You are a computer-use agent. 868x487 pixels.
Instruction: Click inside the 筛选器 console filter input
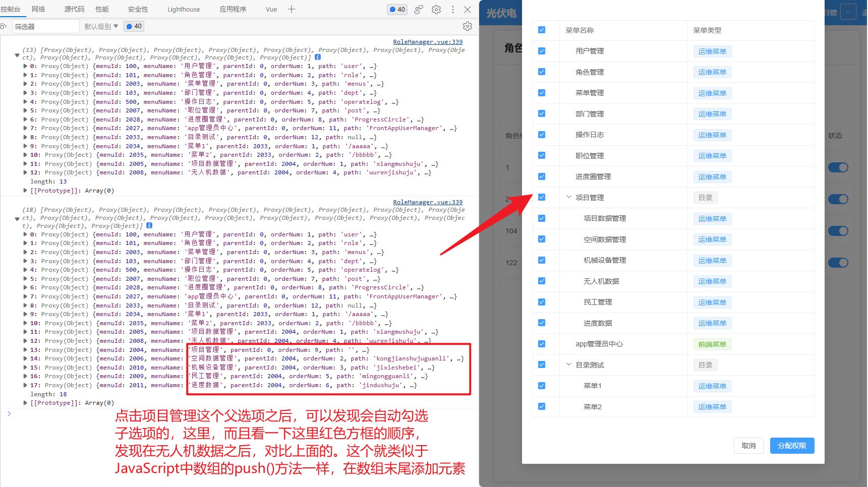(x=45, y=26)
